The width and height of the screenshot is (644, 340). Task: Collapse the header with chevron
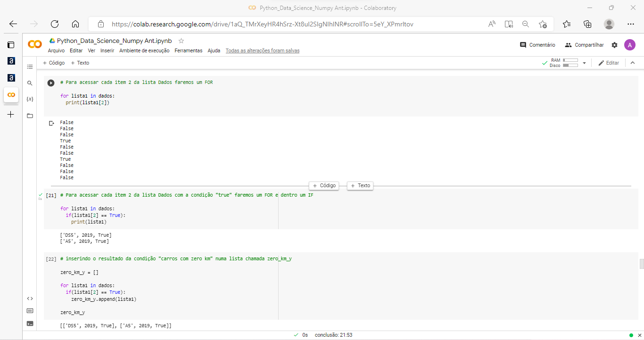tap(632, 63)
